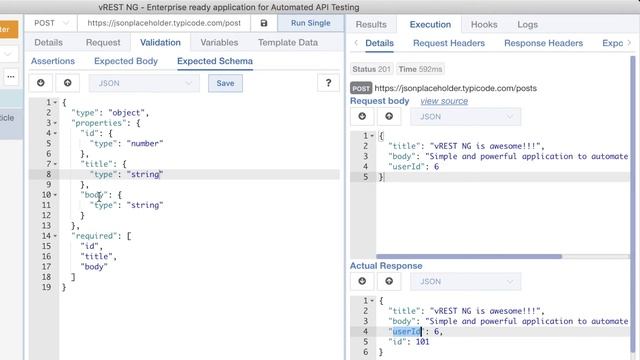Click up-arrow icon in Expected Schema toolbar
640x360 pixels.
pyautogui.click(x=67, y=83)
